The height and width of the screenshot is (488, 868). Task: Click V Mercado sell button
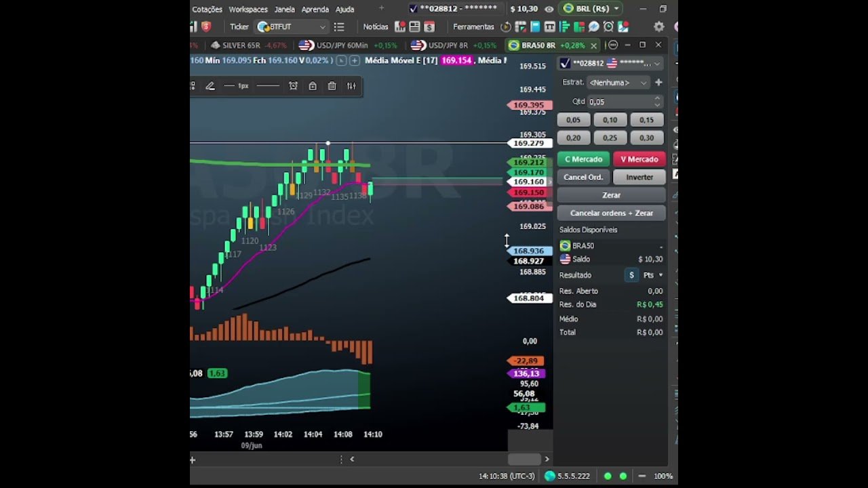pos(639,159)
